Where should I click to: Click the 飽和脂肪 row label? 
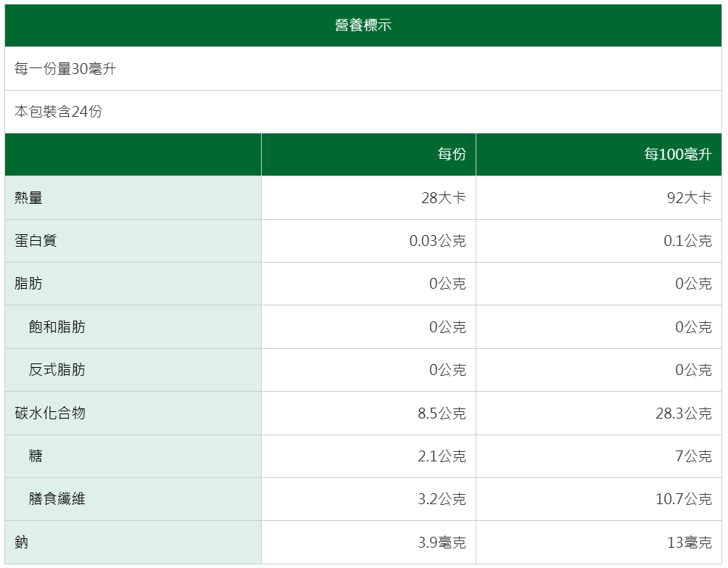(x=57, y=326)
